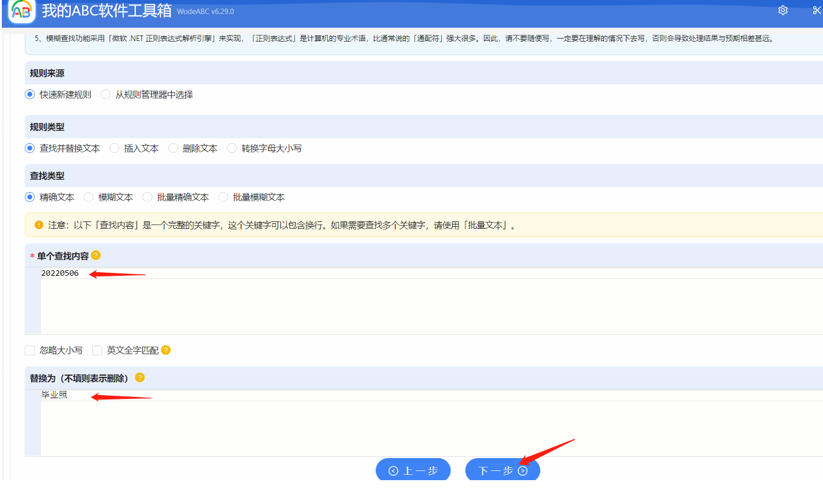Click help icon beside 替换为 label
Viewport: 823px width, 504px height.
coord(140,377)
